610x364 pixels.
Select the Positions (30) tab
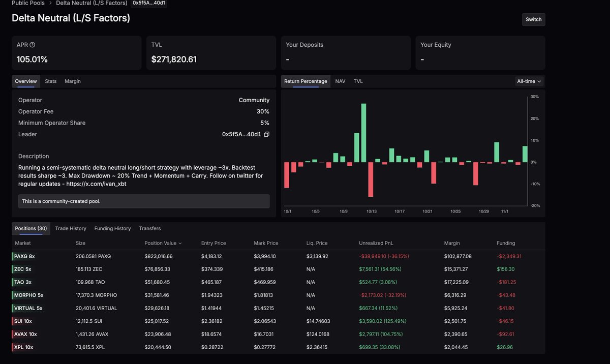[31, 229]
